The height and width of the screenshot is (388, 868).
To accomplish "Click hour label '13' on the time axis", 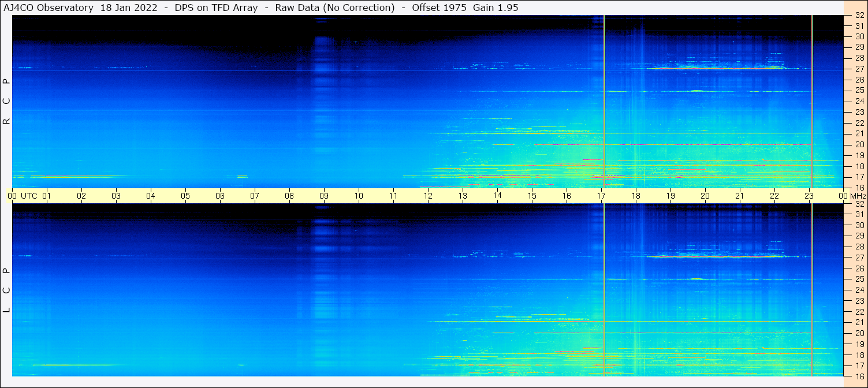I will pyautogui.click(x=463, y=196).
